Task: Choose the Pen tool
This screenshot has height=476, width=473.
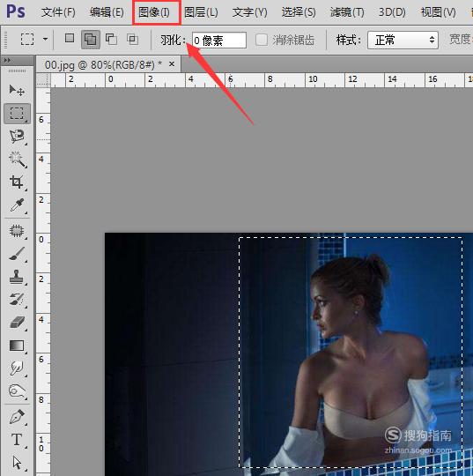Action: click(17, 417)
